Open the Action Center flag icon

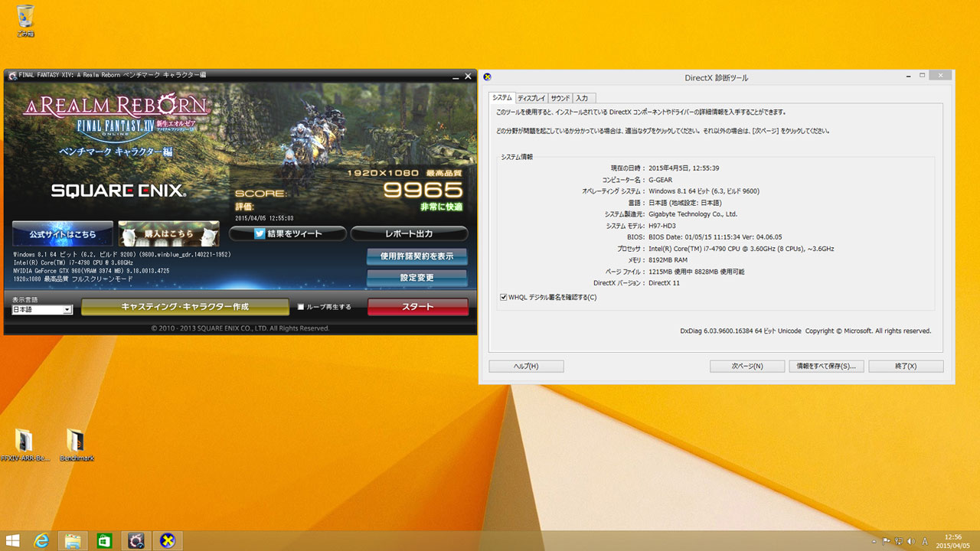pos(886,541)
